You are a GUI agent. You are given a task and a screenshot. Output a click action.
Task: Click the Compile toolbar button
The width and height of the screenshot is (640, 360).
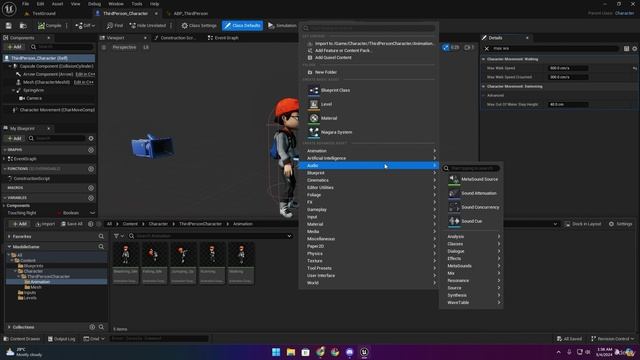pos(49,26)
